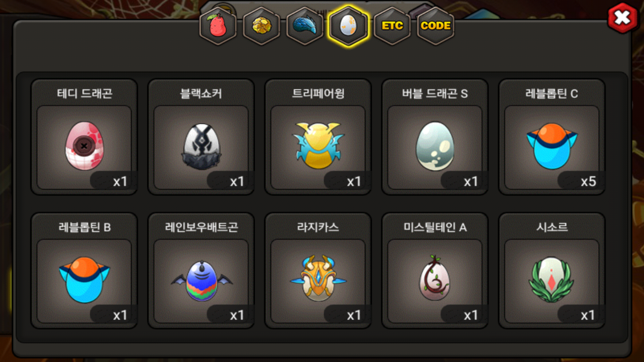This screenshot has height=362, width=644.
Task: Select the egg inventory tab
Action: [348, 26]
